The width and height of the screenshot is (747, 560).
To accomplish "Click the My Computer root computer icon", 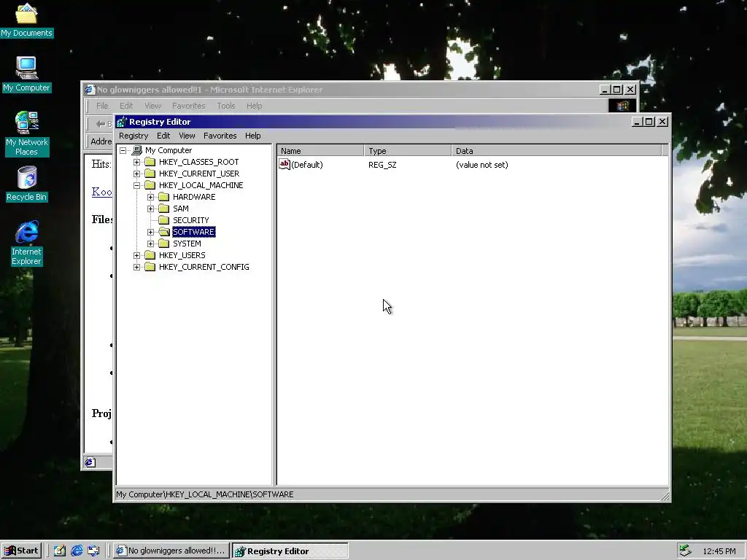I will click(137, 150).
